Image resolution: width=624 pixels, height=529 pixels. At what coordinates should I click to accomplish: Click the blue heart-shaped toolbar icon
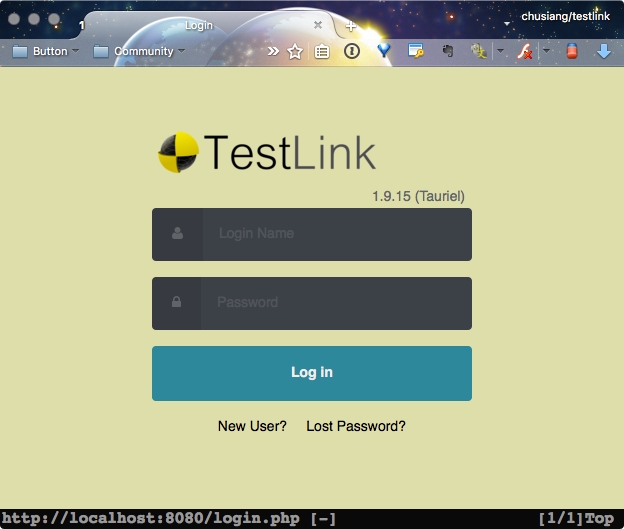coord(384,51)
